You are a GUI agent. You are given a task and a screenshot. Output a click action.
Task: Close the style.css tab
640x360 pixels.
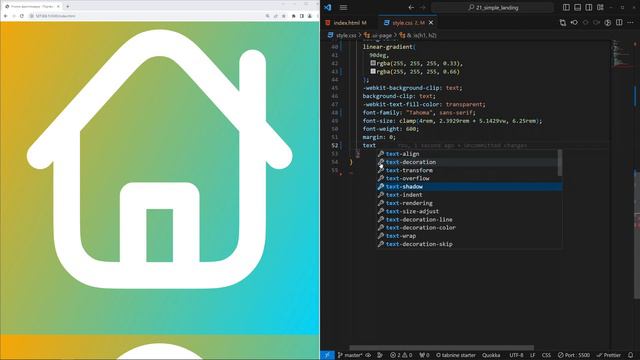[x=431, y=23]
